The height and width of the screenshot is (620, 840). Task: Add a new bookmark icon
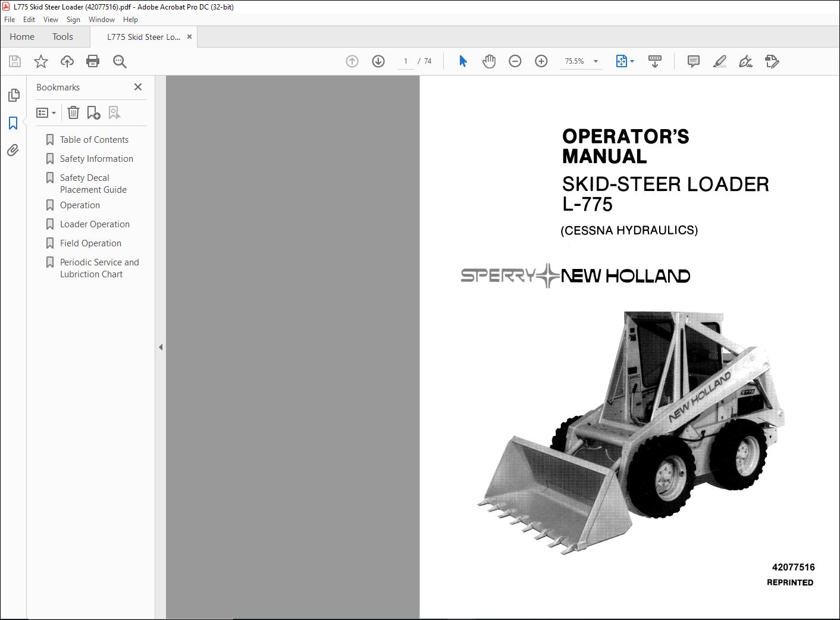[94, 112]
